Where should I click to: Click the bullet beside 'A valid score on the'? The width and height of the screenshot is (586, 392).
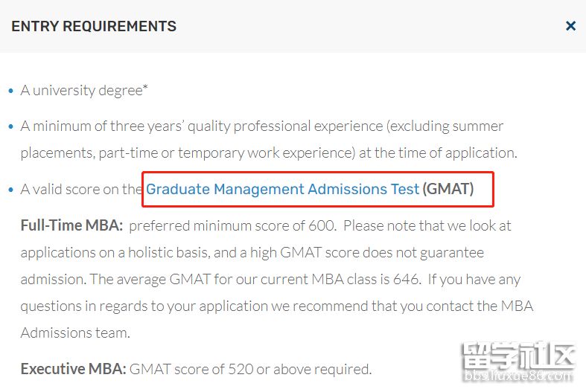coord(10,190)
